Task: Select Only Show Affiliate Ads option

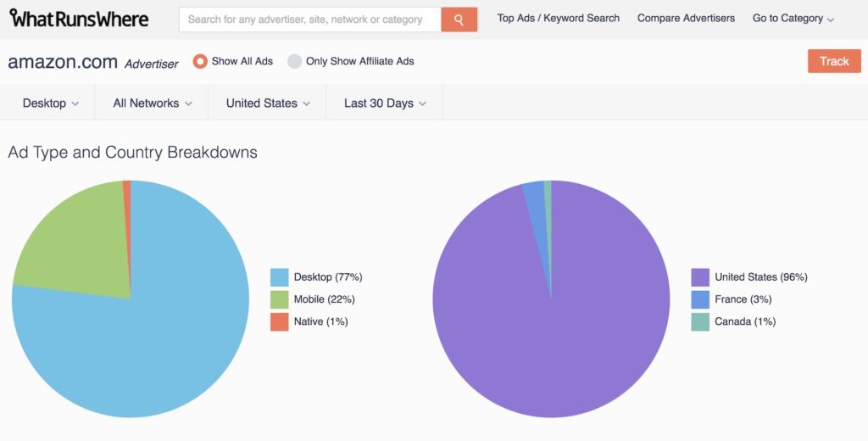Action: (294, 61)
